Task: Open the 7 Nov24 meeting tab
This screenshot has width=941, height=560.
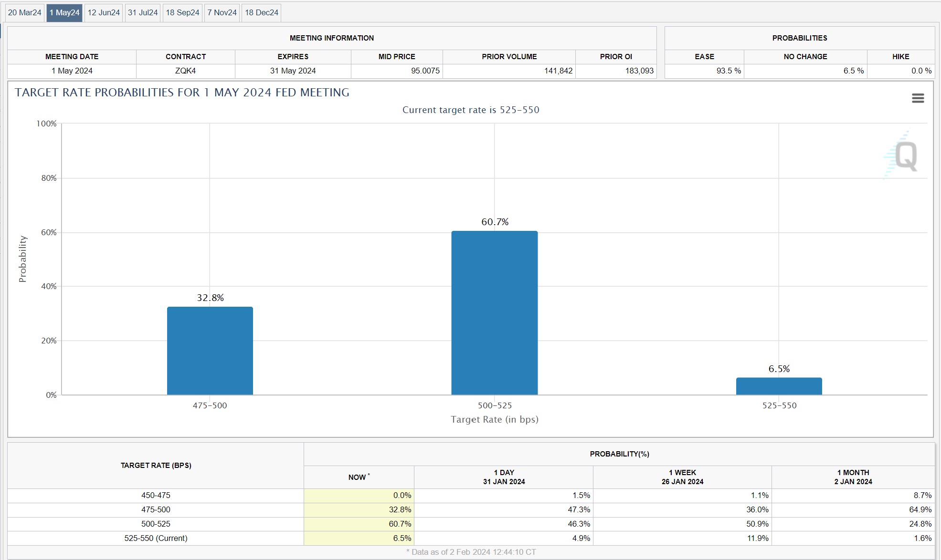Action: coord(222,12)
